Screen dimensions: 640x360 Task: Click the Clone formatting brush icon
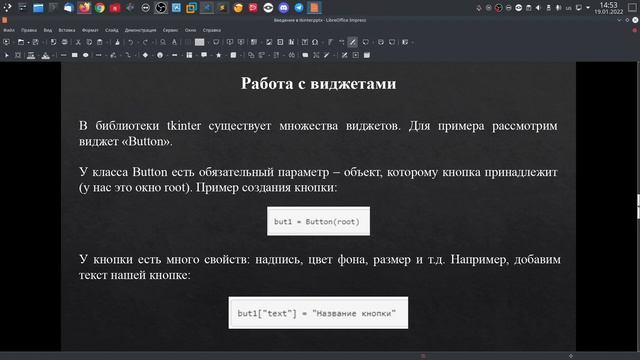pyautogui.click(x=117, y=42)
